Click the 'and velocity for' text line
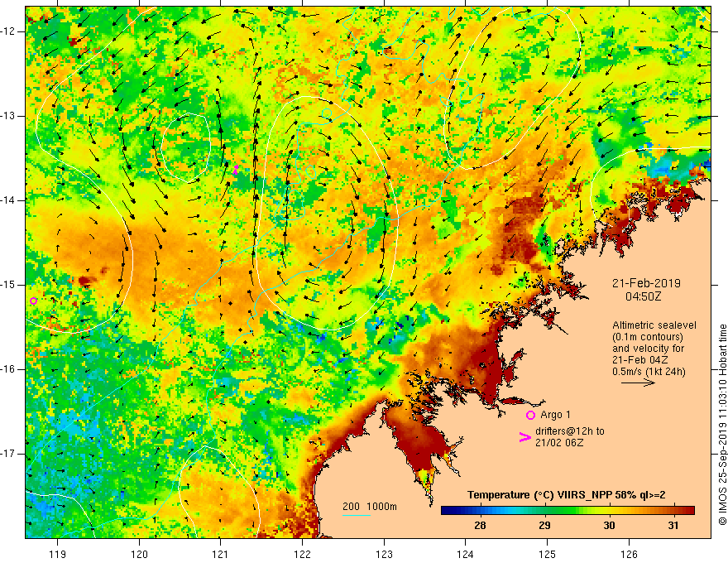Viewport: 728px width, 563px height. (x=648, y=349)
